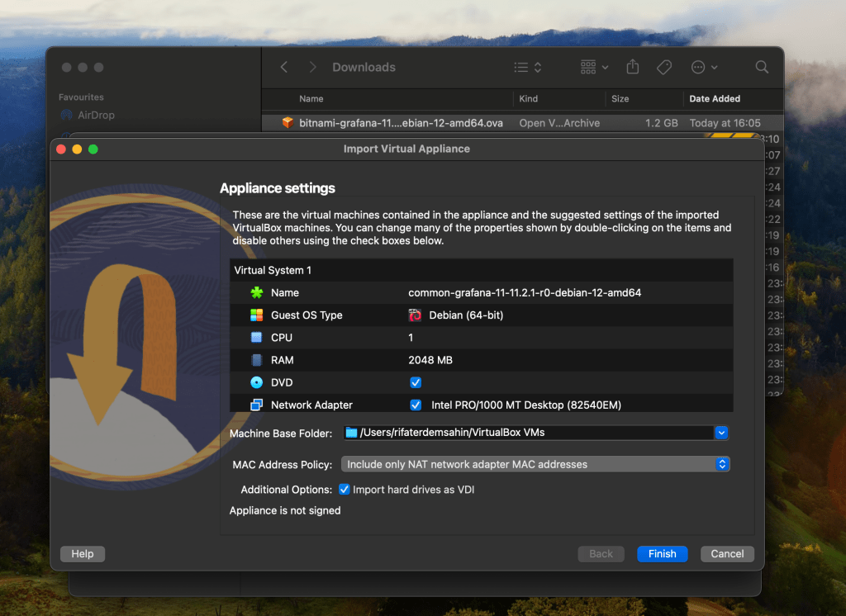The width and height of the screenshot is (846, 616).
Task: Select the 2048 MB RAM value
Action: click(x=430, y=360)
